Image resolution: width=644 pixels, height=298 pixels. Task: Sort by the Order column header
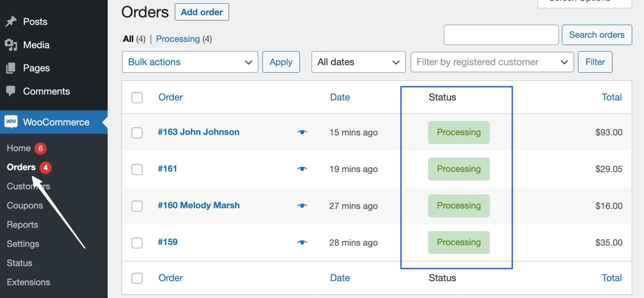coord(170,97)
